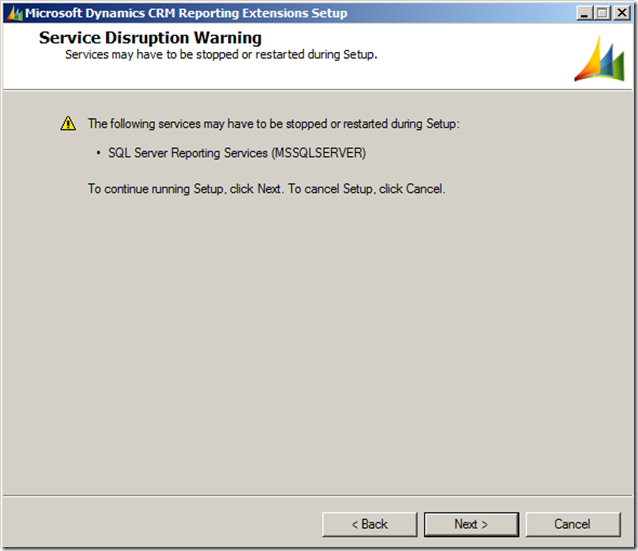
Task: Go back using the Back button
Action: click(369, 524)
